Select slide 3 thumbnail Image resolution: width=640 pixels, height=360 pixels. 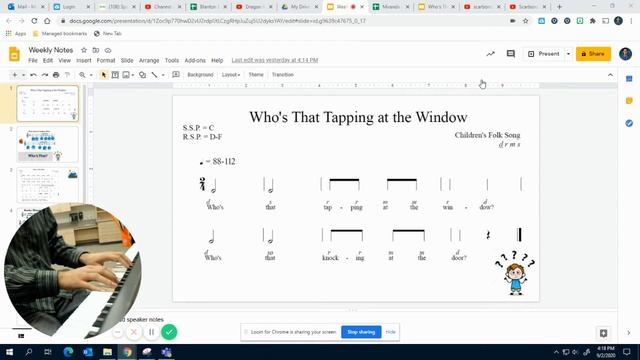click(48, 185)
